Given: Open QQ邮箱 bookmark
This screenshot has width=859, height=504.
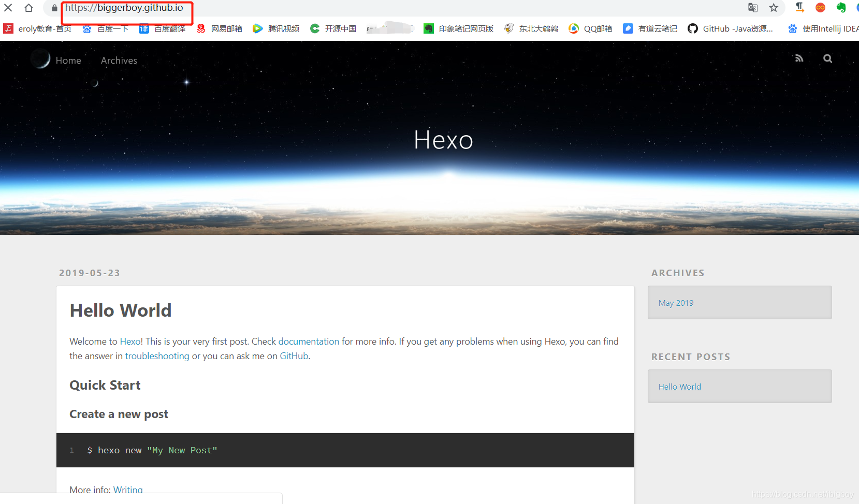Looking at the screenshot, I should 590,28.
